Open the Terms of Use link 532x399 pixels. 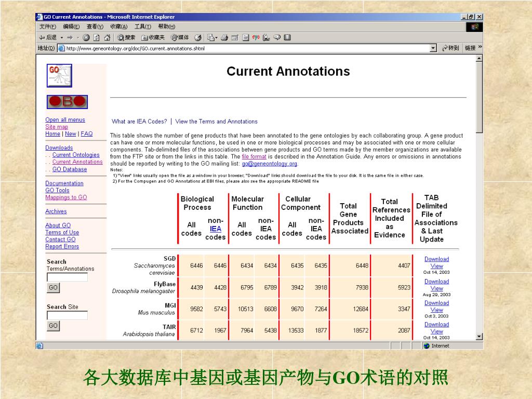[x=62, y=232]
